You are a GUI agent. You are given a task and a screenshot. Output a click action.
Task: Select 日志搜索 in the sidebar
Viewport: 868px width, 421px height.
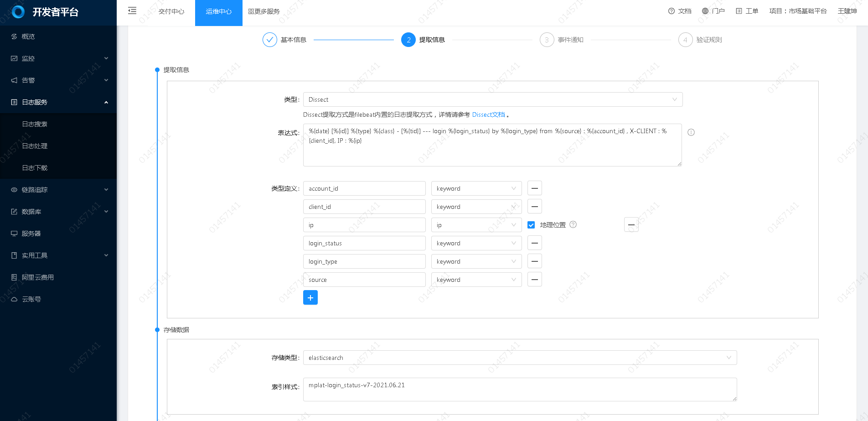[35, 124]
